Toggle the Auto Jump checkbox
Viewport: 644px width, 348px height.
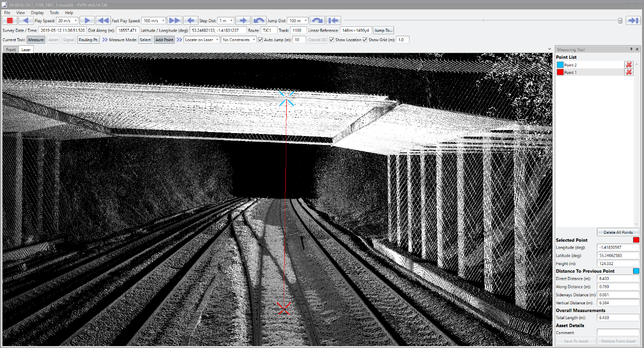point(260,40)
